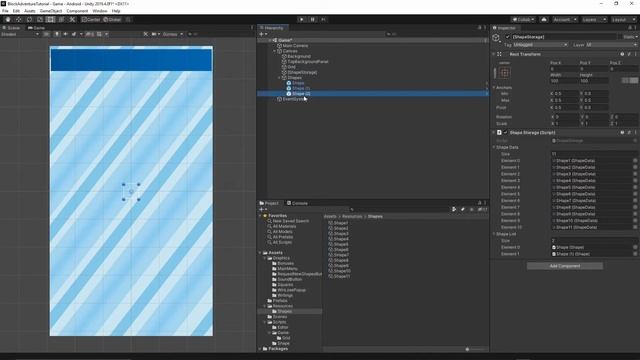Select the Scale tool in toolbar
This screenshot has width=640, height=360.
pos(40,20)
